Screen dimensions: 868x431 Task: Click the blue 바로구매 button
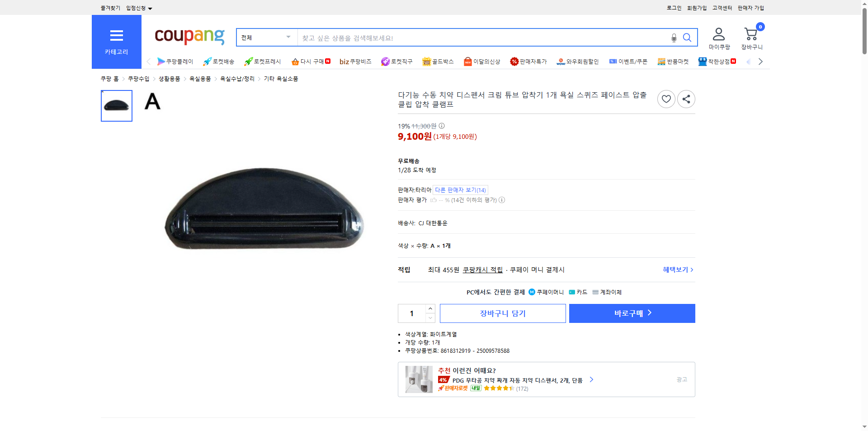tap(632, 313)
